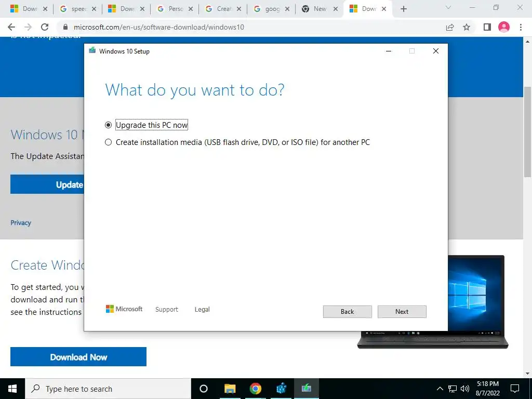Show hidden system tray icons

[440, 389]
